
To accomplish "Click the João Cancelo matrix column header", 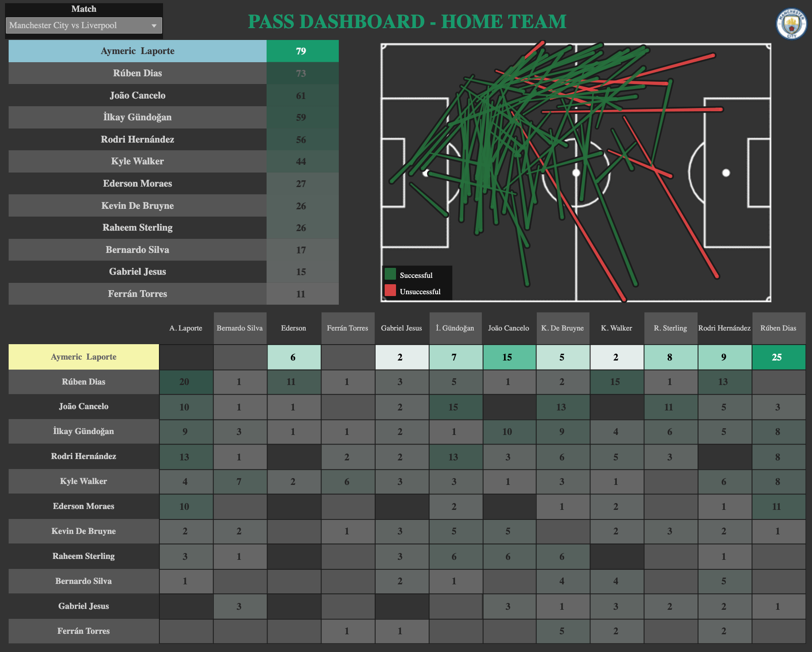I will click(509, 328).
